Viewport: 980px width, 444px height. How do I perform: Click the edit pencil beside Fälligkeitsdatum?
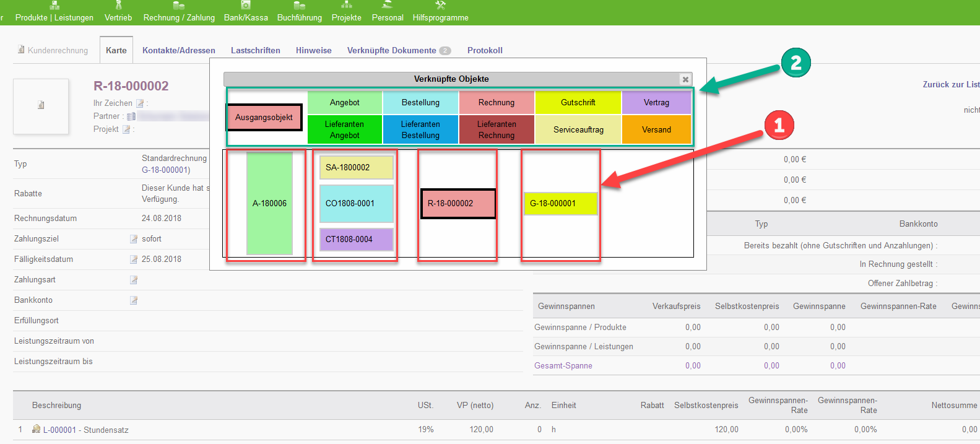point(134,259)
